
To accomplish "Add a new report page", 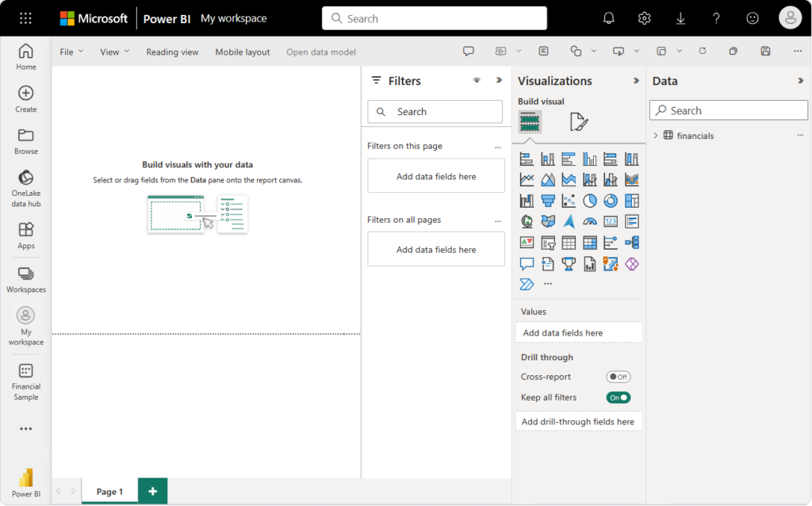I will [153, 491].
